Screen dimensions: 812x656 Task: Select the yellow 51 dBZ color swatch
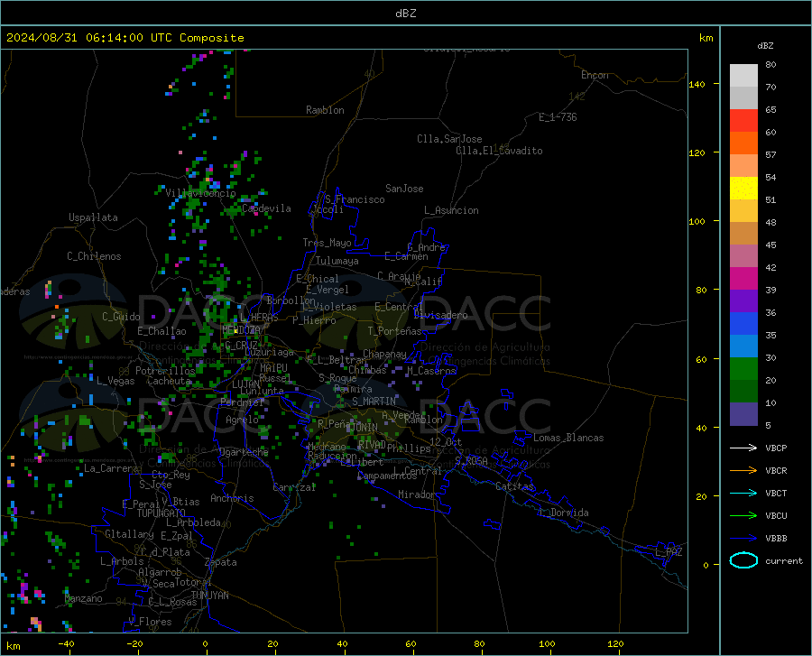pos(743,189)
